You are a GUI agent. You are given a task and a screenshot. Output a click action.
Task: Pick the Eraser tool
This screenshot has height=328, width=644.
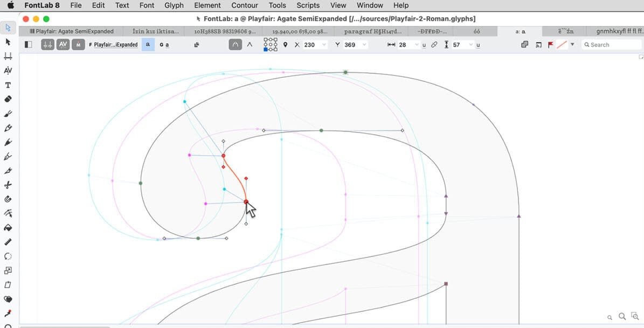(x=8, y=99)
